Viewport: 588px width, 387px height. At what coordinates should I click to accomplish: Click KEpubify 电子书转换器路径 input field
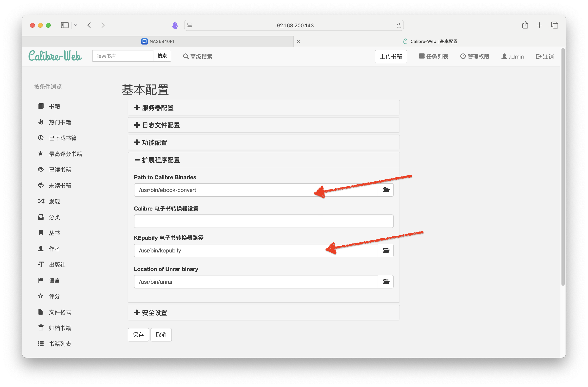pyautogui.click(x=256, y=250)
